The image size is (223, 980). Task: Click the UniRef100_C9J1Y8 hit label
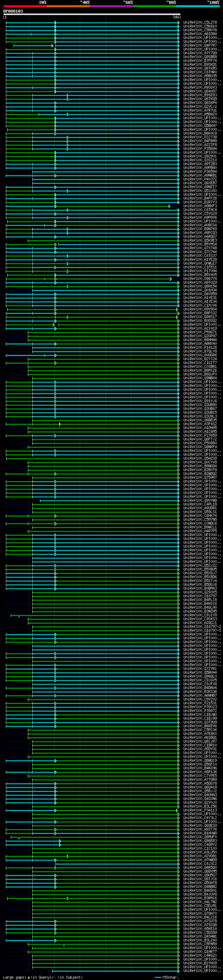coord(200,615)
